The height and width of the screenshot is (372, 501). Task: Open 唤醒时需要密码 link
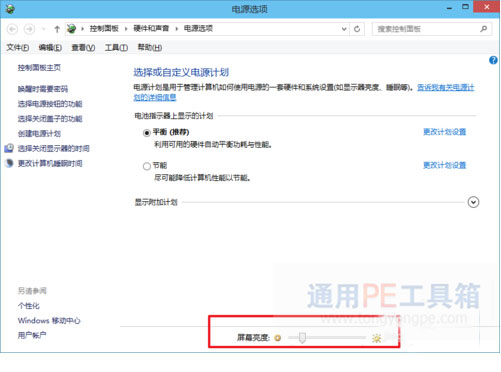pos(43,89)
